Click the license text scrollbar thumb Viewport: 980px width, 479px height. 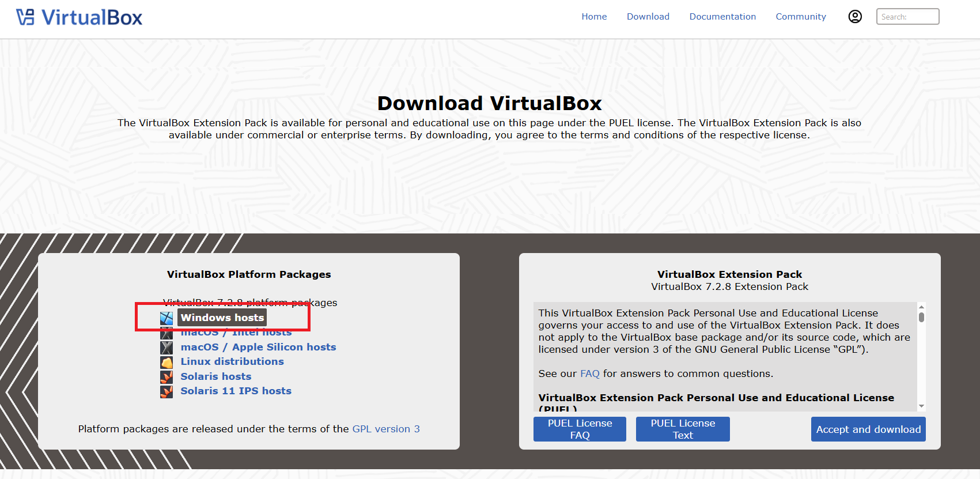pos(921,317)
